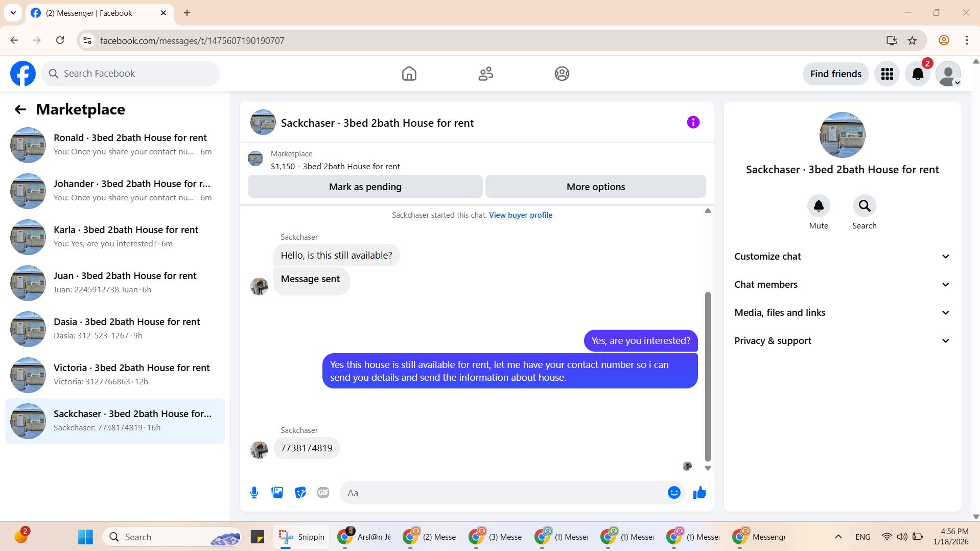
Task: Open Snipping Tool on the taskbar
Action: click(301, 537)
